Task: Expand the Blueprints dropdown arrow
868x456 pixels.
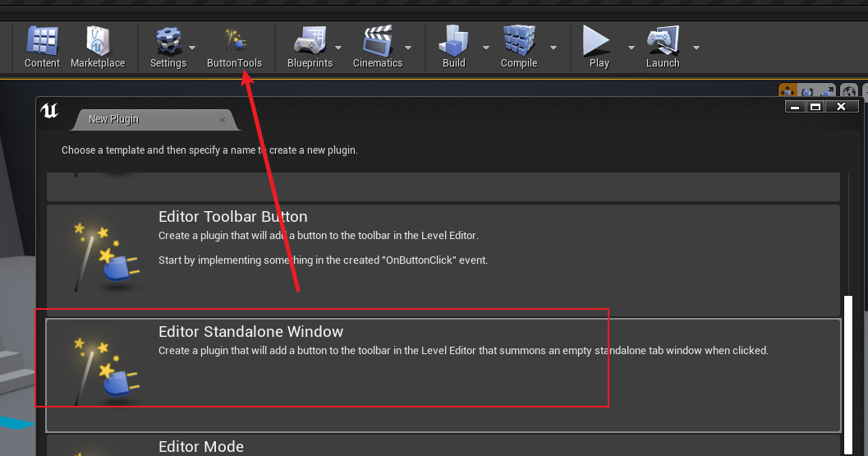Action: pos(338,48)
